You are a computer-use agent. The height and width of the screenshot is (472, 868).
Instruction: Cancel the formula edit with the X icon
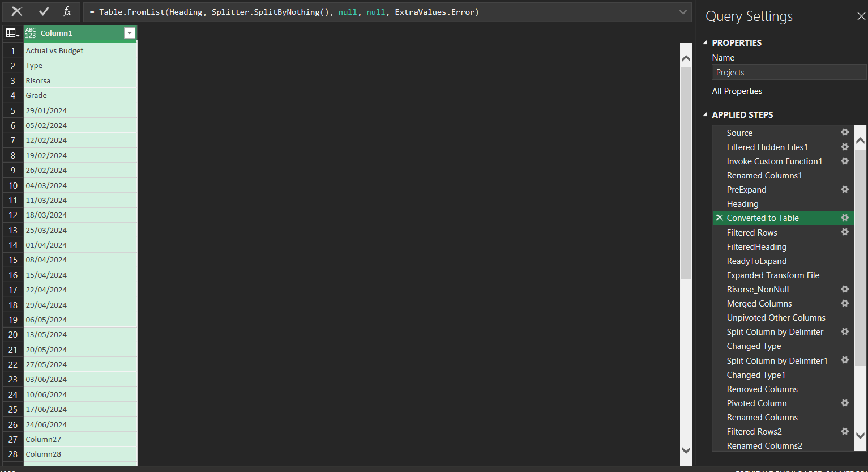[17, 11]
